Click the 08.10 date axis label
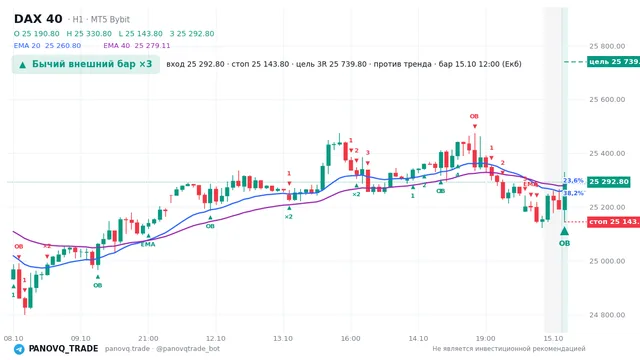This screenshot has width=640, height=360. [13, 338]
